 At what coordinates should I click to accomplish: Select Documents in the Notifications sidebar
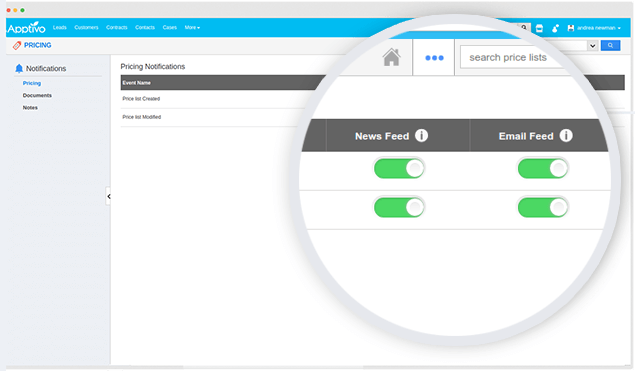(x=37, y=95)
